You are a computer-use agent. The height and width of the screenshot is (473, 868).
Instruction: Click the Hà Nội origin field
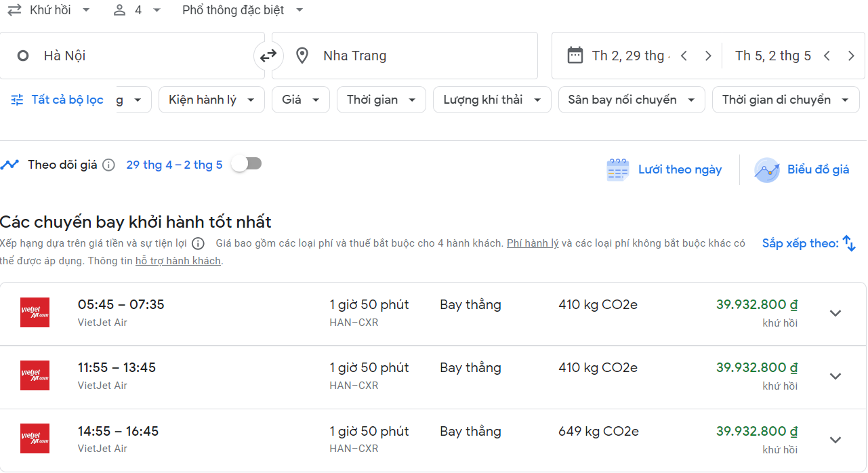point(136,56)
